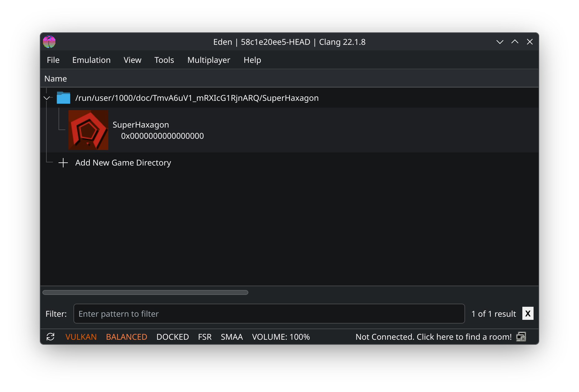The image size is (579, 392).
Task: Select the SuperHaxagon game thumbnail
Action: 88,130
